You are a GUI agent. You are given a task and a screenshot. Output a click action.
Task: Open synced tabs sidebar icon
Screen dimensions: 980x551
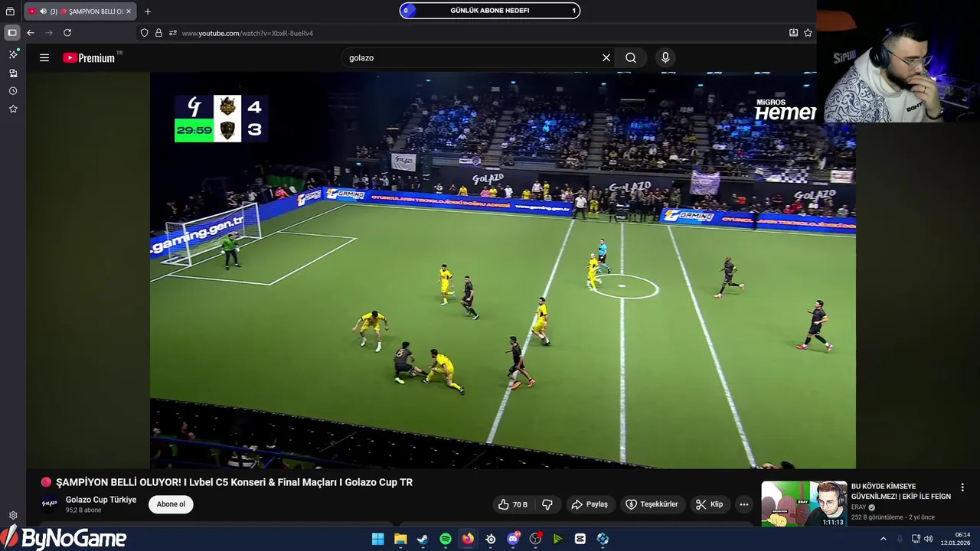(13, 73)
